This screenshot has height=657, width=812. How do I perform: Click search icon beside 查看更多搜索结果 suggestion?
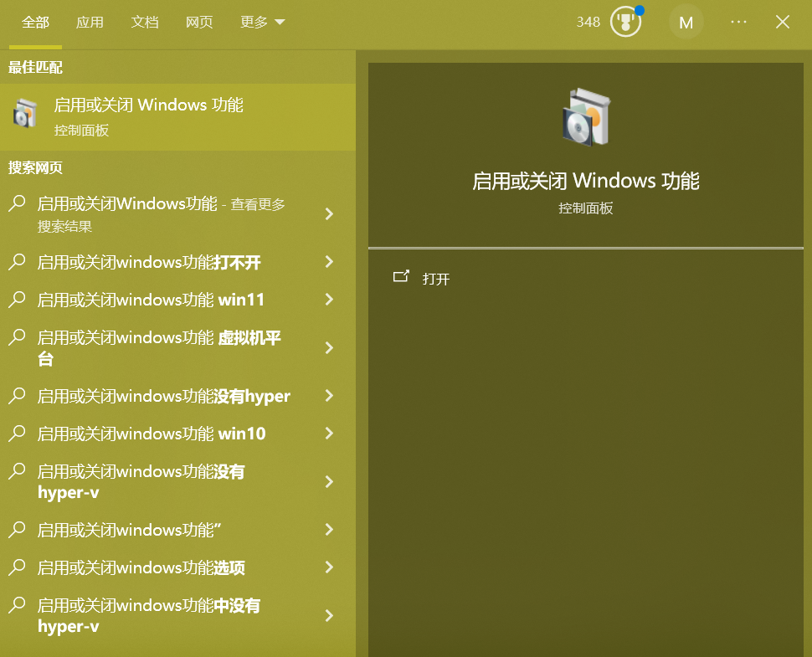(17, 203)
